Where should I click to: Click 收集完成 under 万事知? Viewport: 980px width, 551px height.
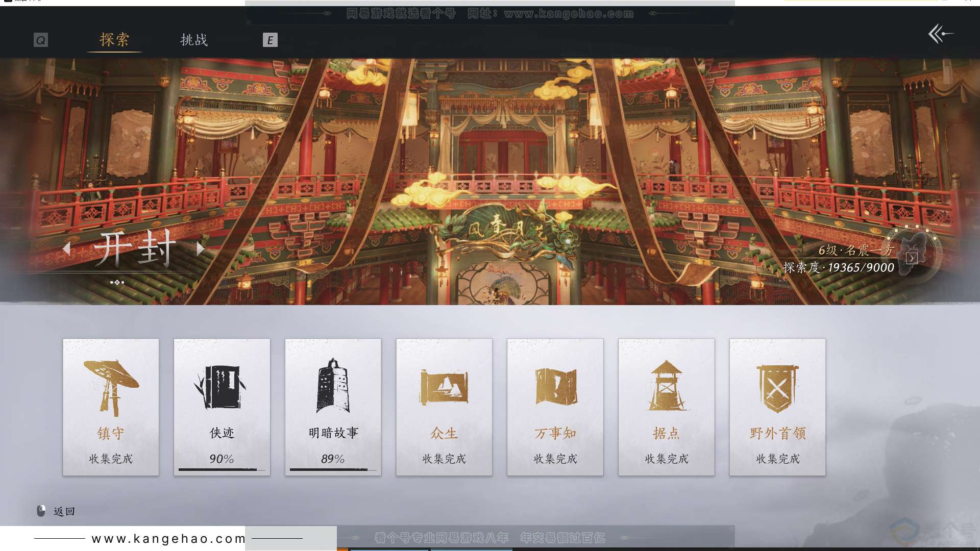pos(555,459)
